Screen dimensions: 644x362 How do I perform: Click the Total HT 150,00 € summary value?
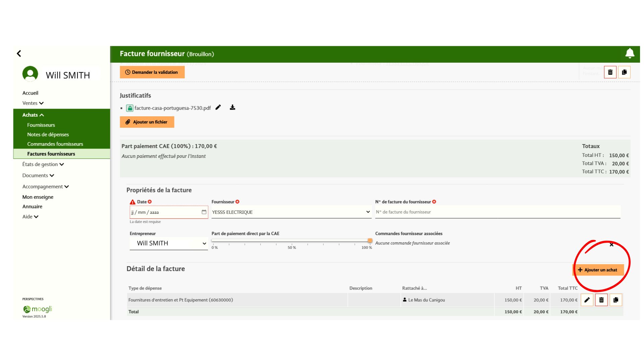click(x=619, y=156)
